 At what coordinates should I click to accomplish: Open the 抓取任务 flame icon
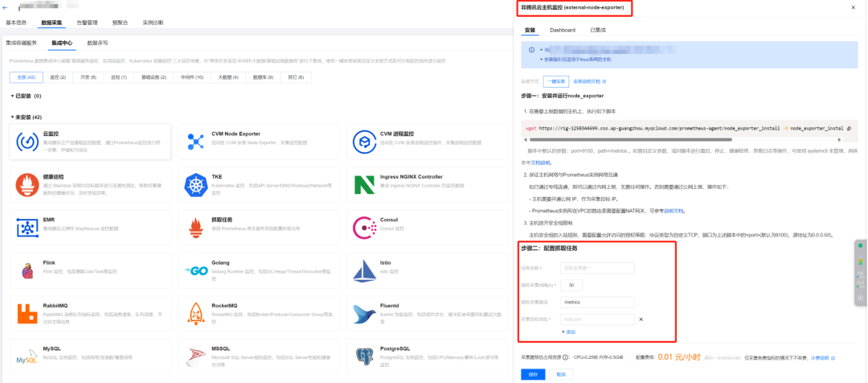point(195,227)
